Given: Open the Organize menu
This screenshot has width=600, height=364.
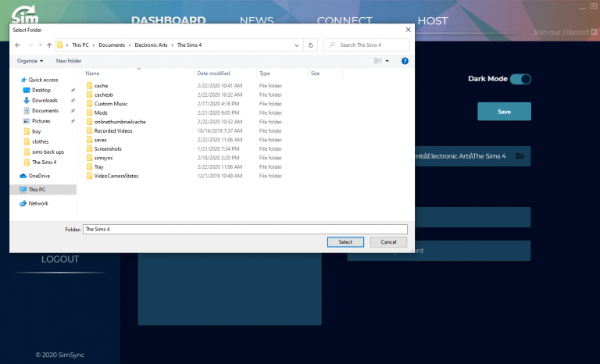Looking at the screenshot, I should pyautogui.click(x=30, y=61).
